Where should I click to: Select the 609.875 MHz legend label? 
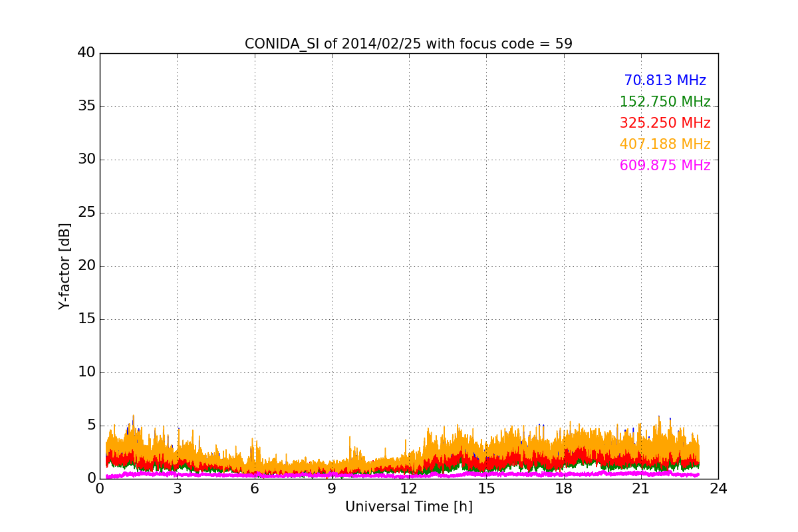[665, 166]
